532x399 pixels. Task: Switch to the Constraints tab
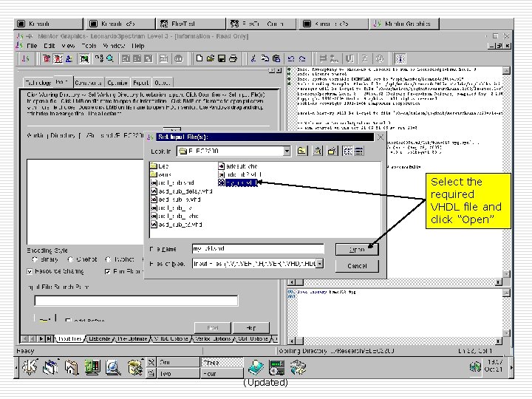click(x=88, y=83)
